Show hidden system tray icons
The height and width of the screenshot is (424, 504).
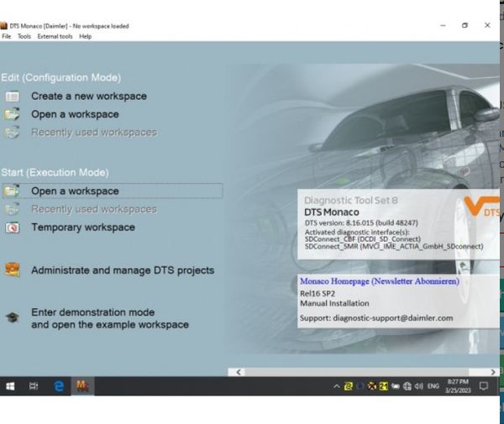tap(337, 386)
